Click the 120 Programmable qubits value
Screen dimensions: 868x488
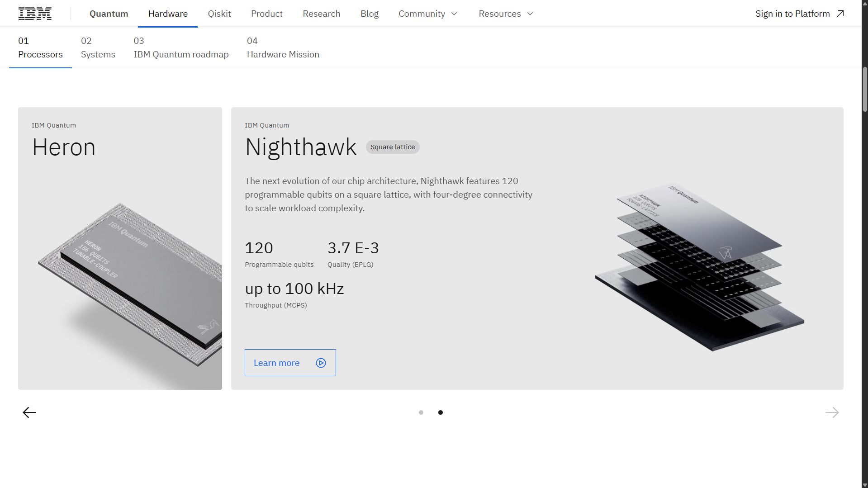(x=259, y=248)
